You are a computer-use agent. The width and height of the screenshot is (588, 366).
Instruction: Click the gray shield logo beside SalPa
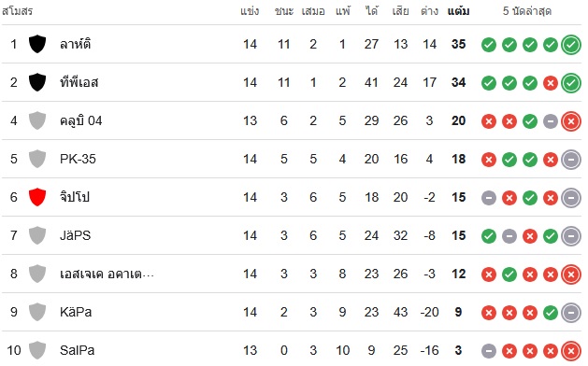pyautogui.click(x=37, y=350)
